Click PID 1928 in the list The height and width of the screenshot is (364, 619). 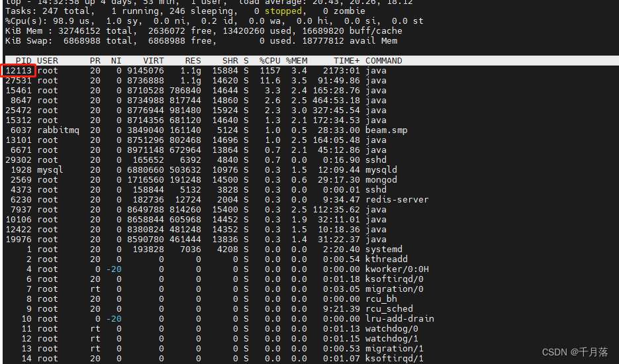[21, 170]
